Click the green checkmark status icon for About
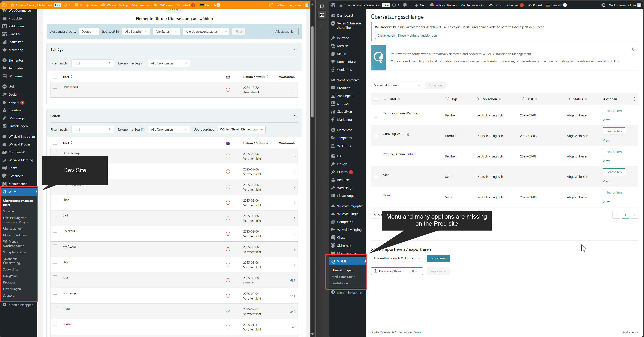The height and width of the screenshot is (337, 644). [x=228, y=311]
